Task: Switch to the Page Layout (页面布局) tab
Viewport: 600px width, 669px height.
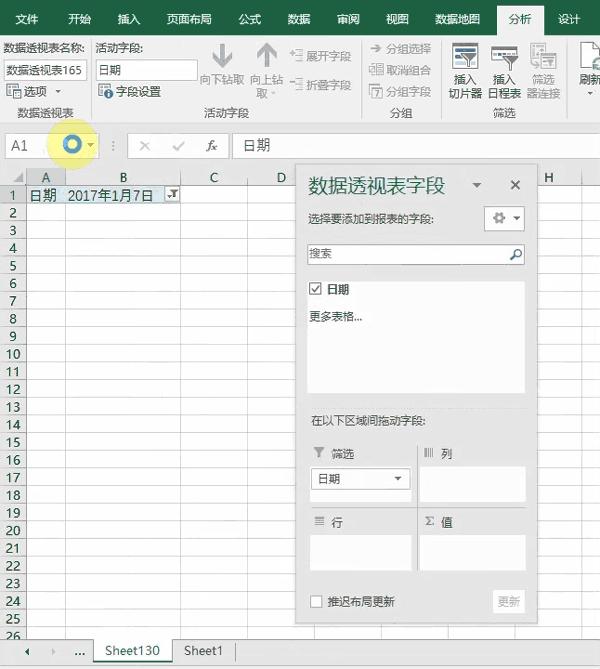Action: pyautogui.click(x=189, y=19)
